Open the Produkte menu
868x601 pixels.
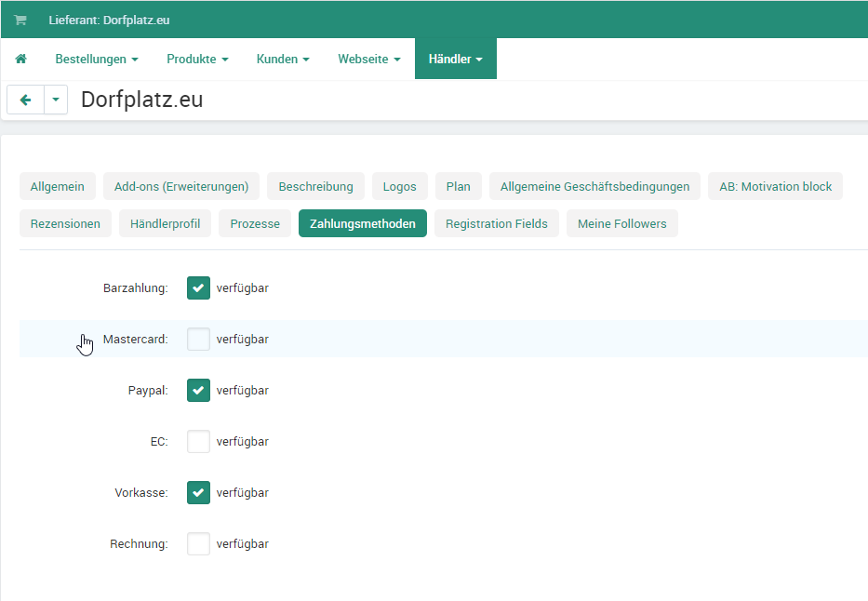coord(197,59)
